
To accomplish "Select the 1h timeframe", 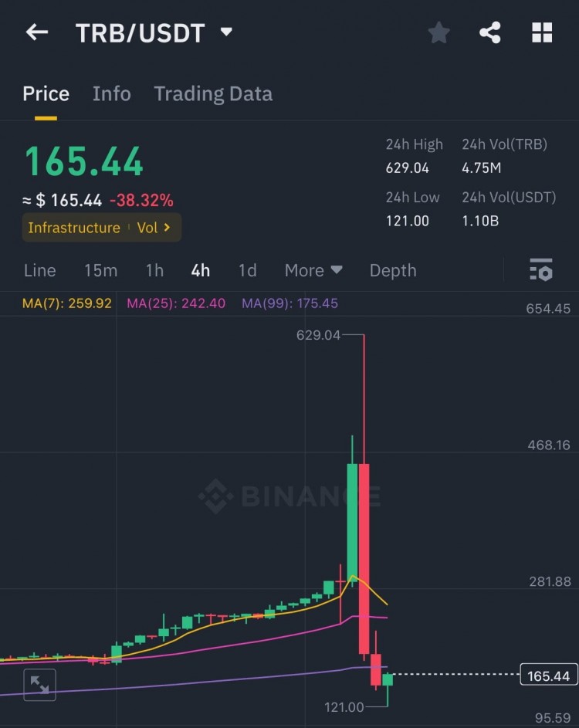I will pos(154,270).
